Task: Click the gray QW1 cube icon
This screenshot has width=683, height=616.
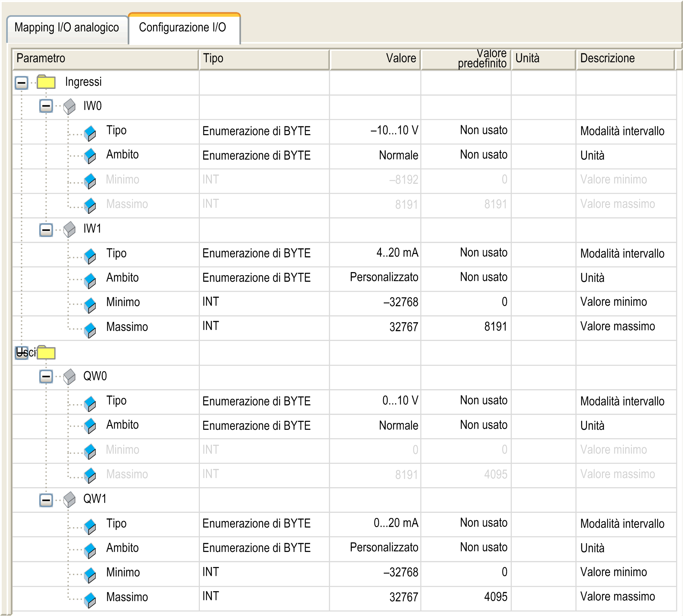Action: 69,499
